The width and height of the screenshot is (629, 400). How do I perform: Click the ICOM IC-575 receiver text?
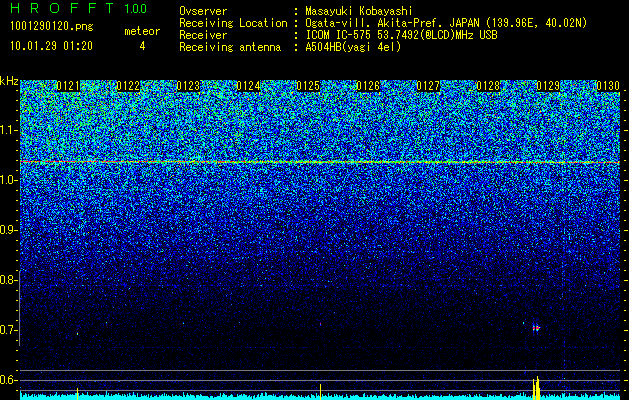[x=401, y=35]
